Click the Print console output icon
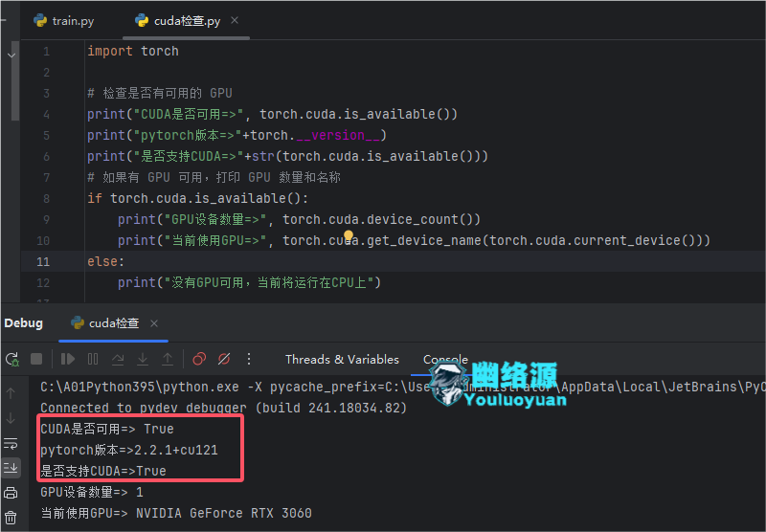 (x=11, y=493)
